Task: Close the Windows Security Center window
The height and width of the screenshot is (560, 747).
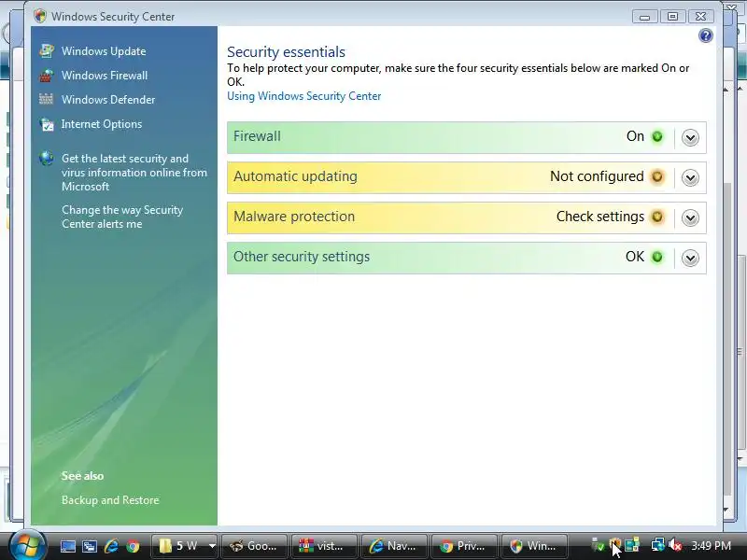Action: pos(700,17)
